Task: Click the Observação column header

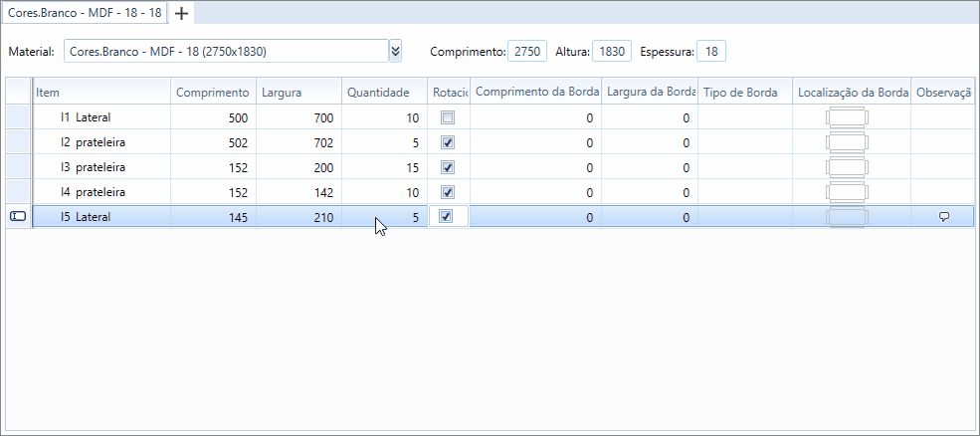Action: (942, 92)
